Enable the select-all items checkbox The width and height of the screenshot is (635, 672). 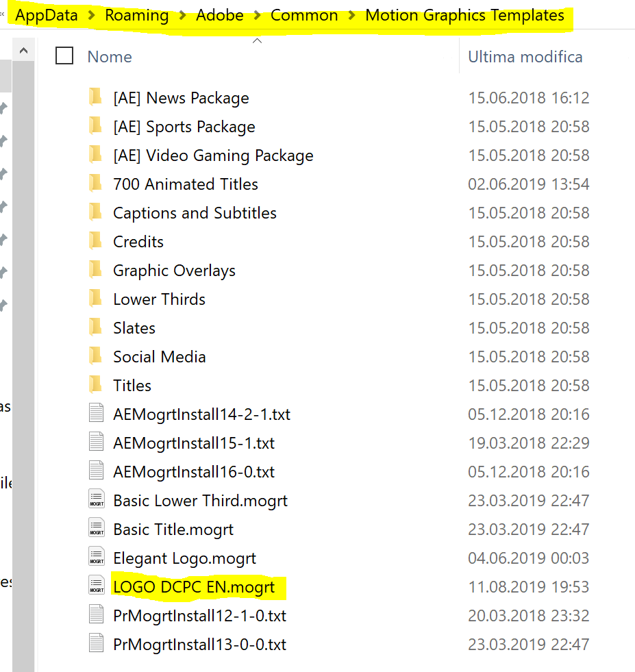click(x=64, y=56)
